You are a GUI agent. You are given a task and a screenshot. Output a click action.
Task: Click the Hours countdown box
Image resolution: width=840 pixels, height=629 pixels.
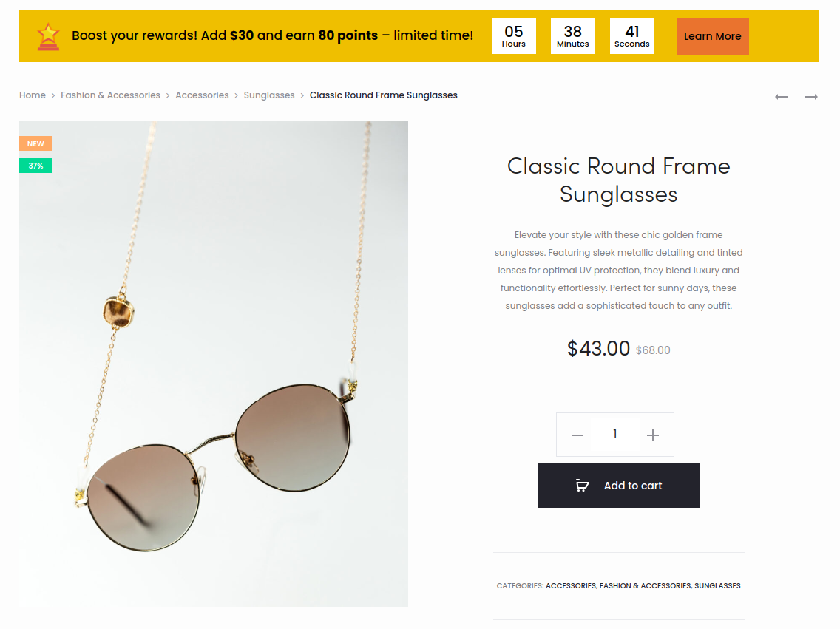tap(514, 36)
